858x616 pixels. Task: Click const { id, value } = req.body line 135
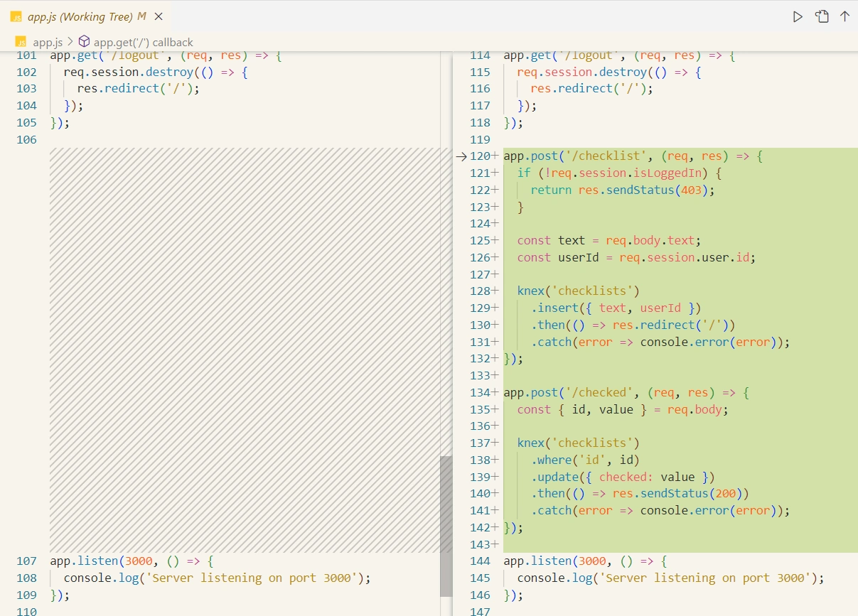tap(623, 409)
